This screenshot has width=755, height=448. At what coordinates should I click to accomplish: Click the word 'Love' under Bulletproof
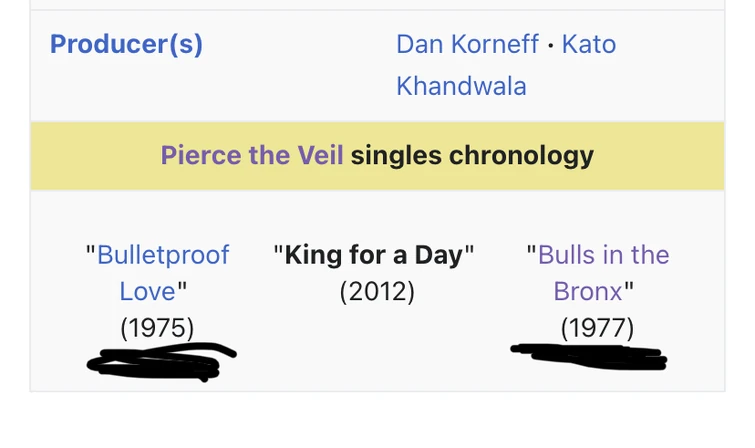pos(148,291)
